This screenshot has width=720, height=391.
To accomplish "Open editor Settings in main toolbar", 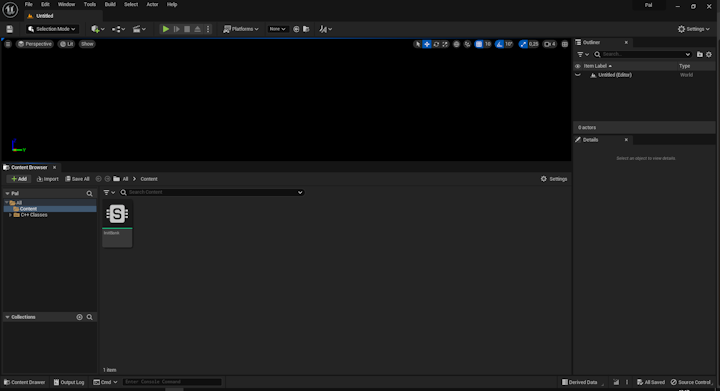I will [693, 29].
